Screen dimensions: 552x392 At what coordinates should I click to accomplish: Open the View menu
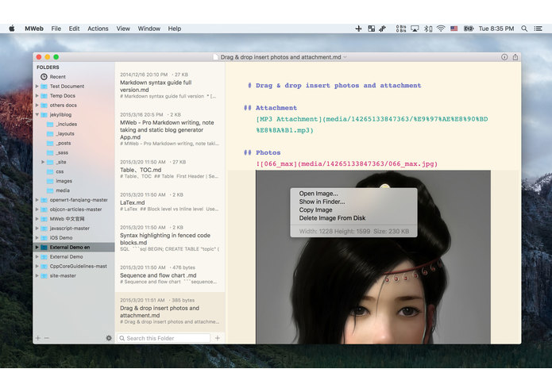[123, 29]
